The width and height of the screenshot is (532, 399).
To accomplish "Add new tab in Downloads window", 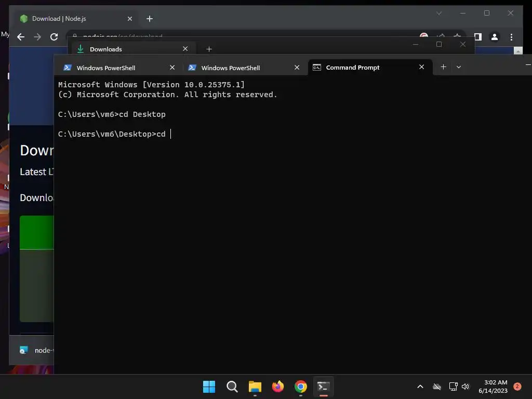I will click(x=209, y=49).
